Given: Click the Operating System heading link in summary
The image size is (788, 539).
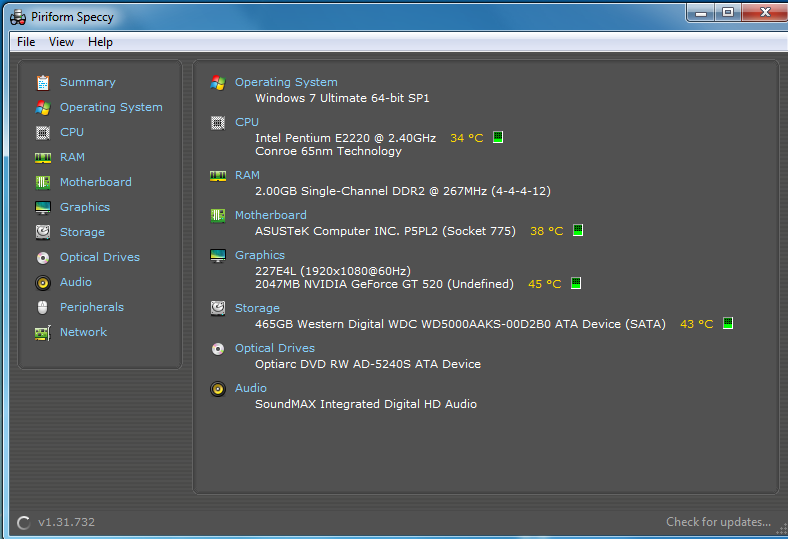Looking at the screenshot, I should pyautogui.click(x=286, y=82).
